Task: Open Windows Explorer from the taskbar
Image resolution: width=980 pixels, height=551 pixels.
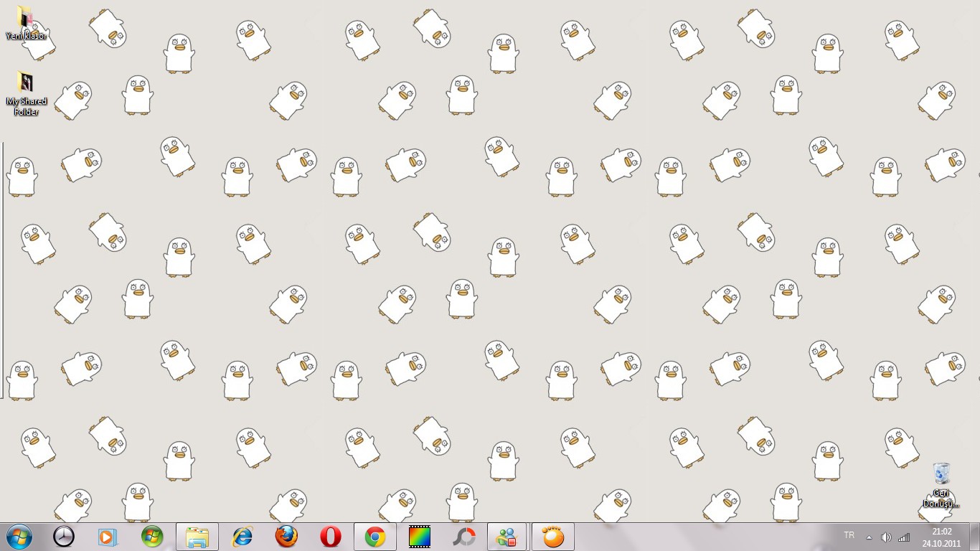Action: [x=197, y=537]
